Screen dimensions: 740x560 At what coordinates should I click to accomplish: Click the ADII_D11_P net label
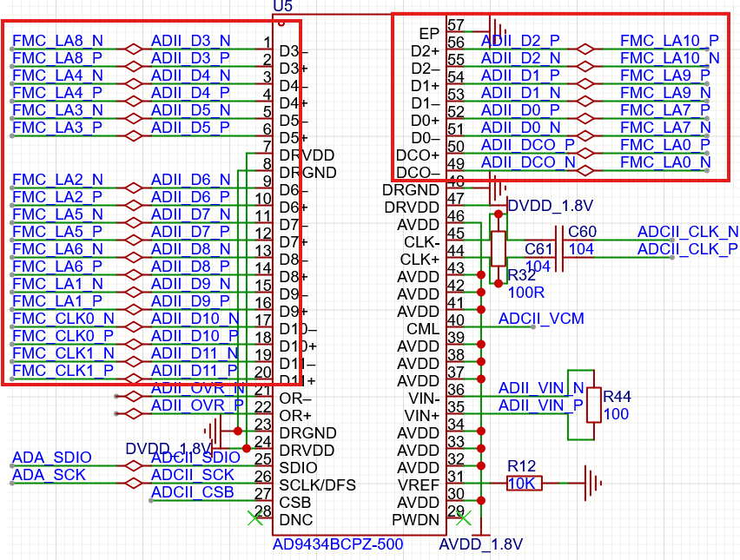click(x=195, y=371)
